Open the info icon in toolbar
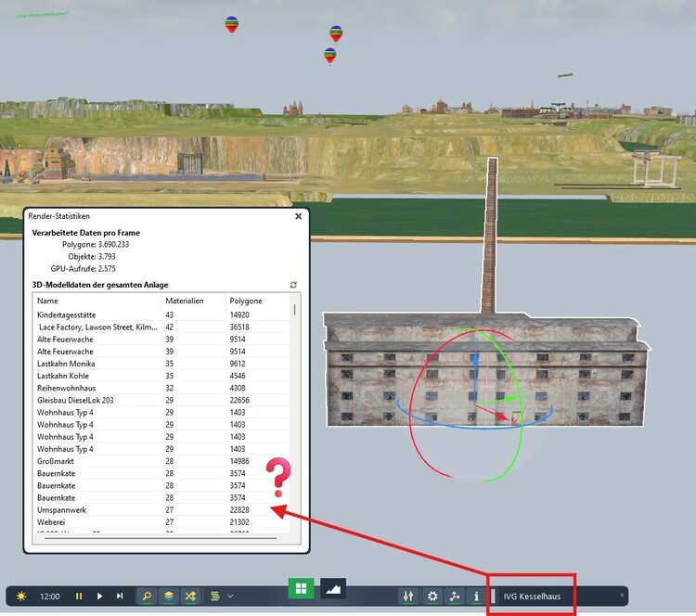The width and height of the screenshot is (696, 616). (x=476, y=597)
